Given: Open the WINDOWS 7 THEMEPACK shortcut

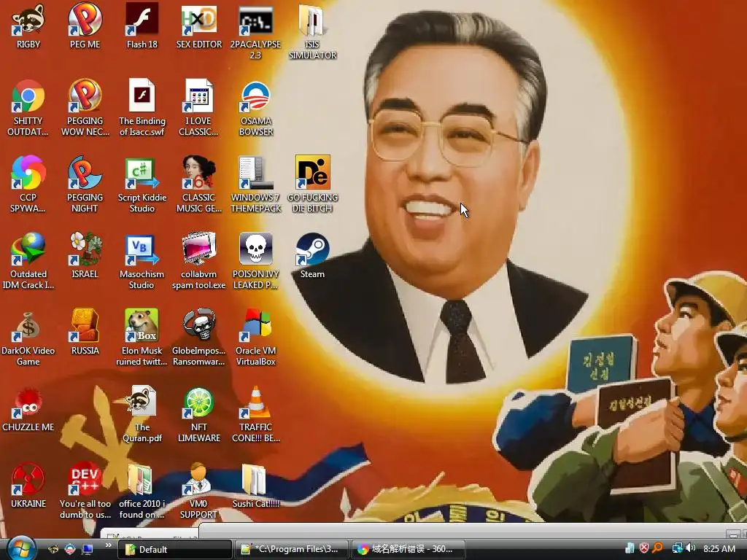Looking at the screenshot, I should 256,184.
